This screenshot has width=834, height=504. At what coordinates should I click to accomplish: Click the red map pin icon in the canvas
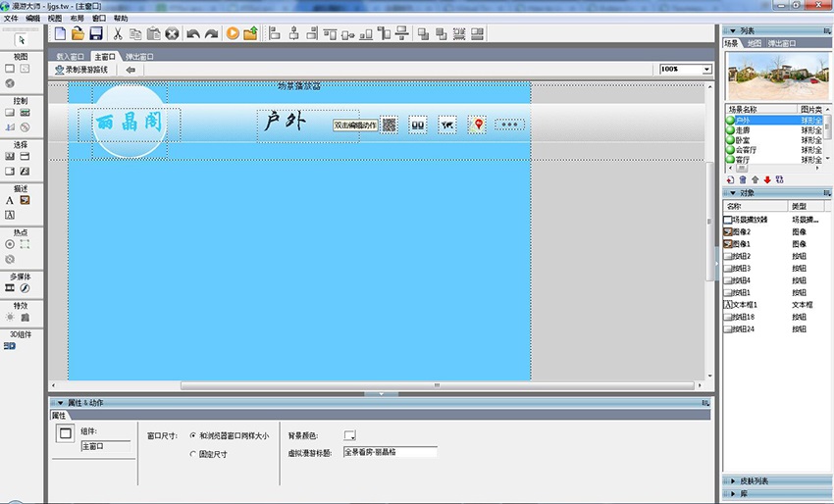click(478, 125)
